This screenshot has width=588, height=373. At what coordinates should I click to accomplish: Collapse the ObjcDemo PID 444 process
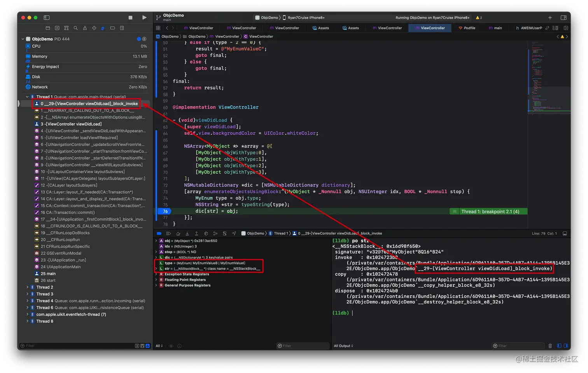23,39
